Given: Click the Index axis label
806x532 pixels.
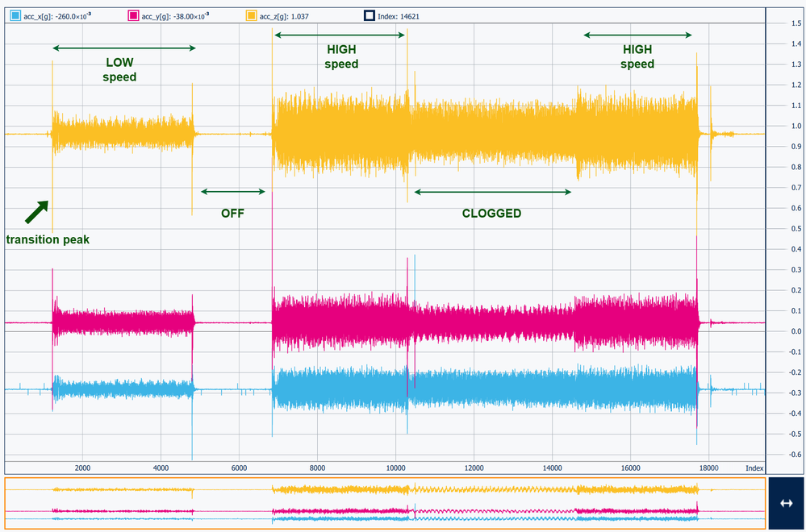Looking at the screenshot, I should [x=755, y=466].
